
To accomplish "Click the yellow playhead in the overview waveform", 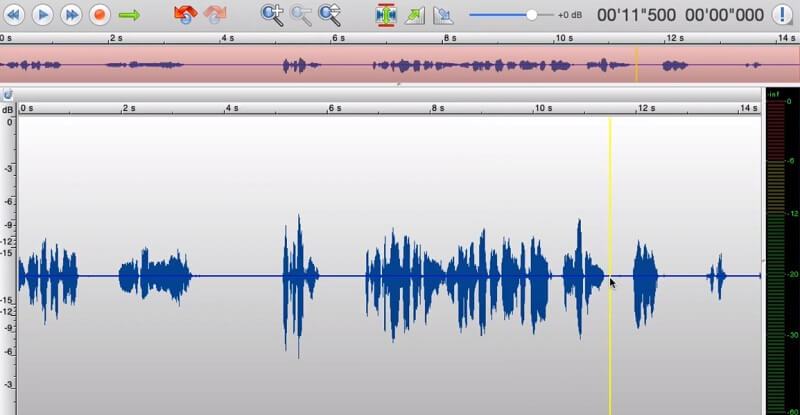I will 636,65.
